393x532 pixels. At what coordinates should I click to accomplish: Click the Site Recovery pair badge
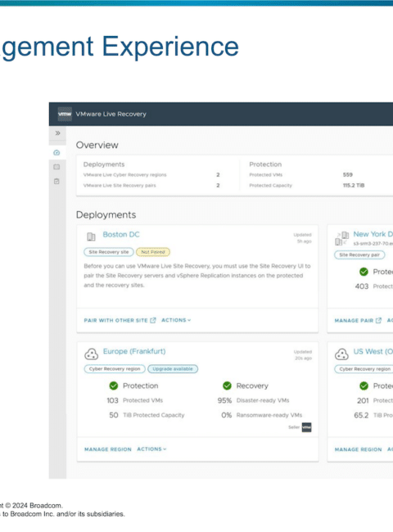(x=359, y=255)
